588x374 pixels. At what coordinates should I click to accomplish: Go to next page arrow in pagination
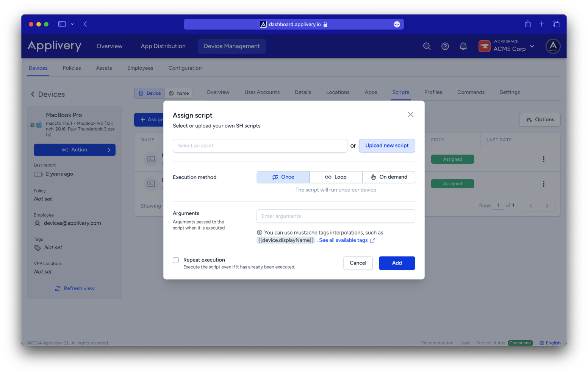pyautogui.click(x=547, y=206)
